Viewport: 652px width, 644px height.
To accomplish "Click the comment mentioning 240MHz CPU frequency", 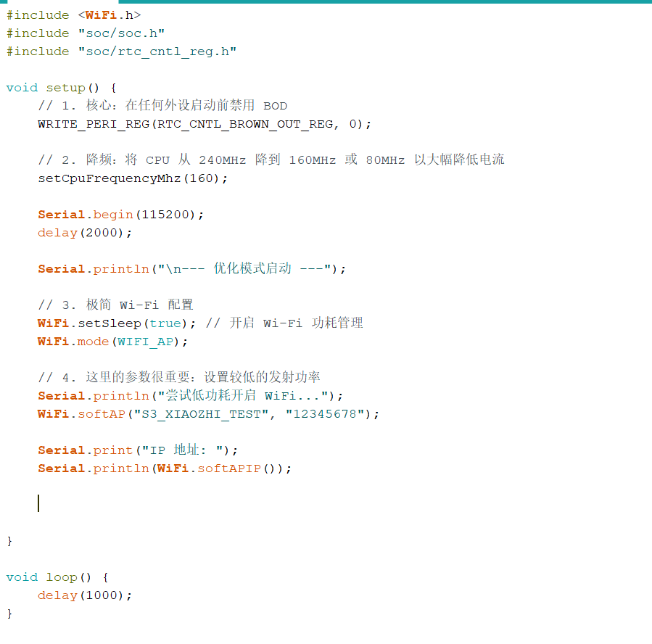I will pos(271,160).
